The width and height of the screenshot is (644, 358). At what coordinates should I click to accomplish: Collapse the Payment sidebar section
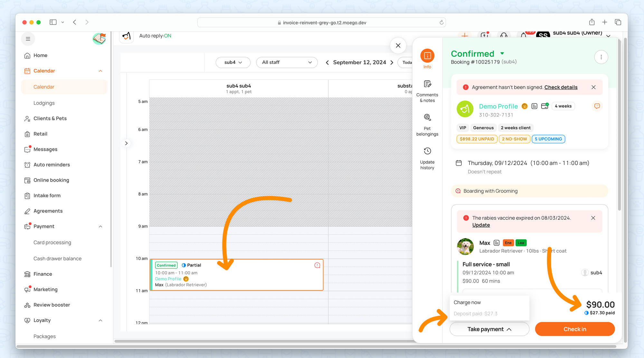(100, 227)
